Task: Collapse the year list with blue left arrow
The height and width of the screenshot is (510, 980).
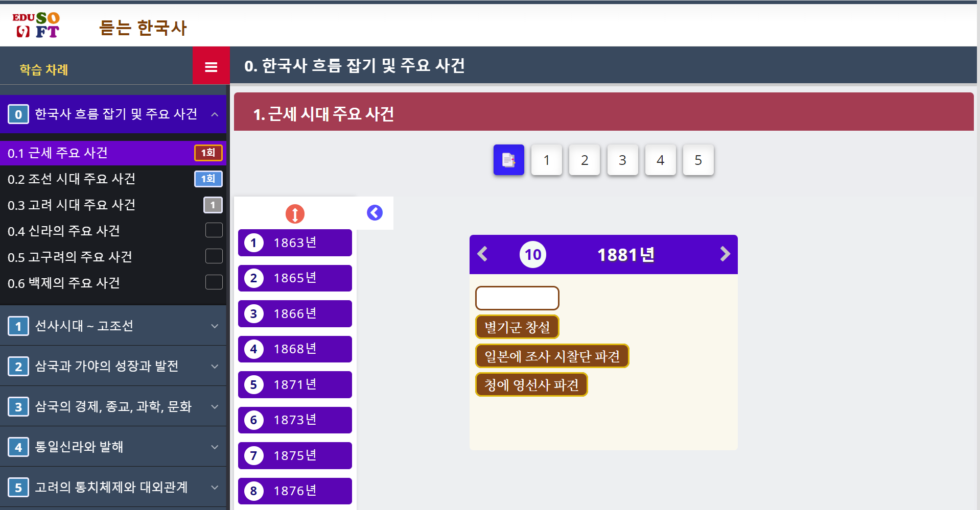Action: 375,212
